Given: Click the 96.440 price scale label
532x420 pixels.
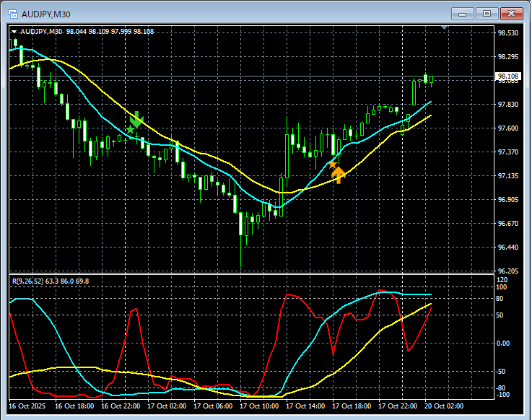Looking at the screenshot, I should tap(507, 248).
